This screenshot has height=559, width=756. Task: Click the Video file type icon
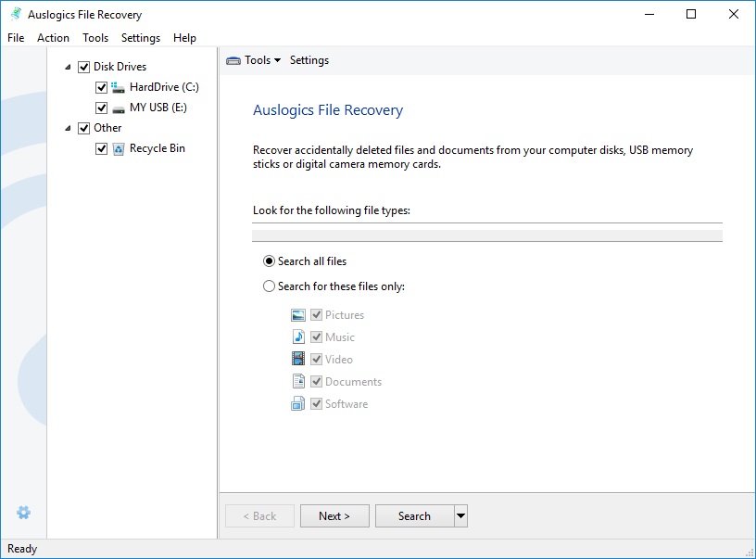[x=298, y=359]
